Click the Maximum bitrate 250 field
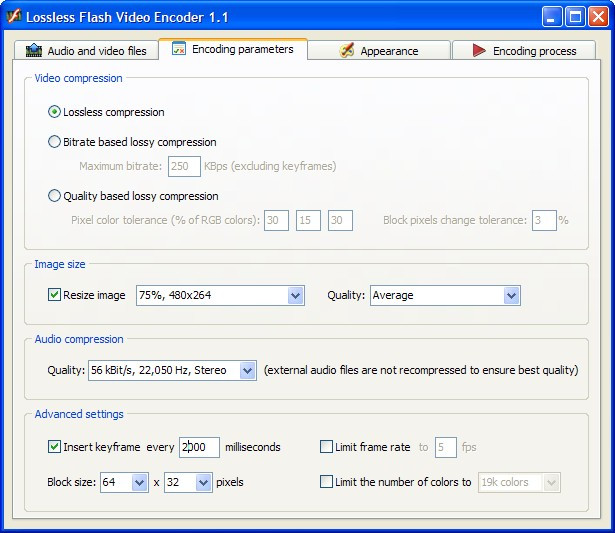 point(184,166)
